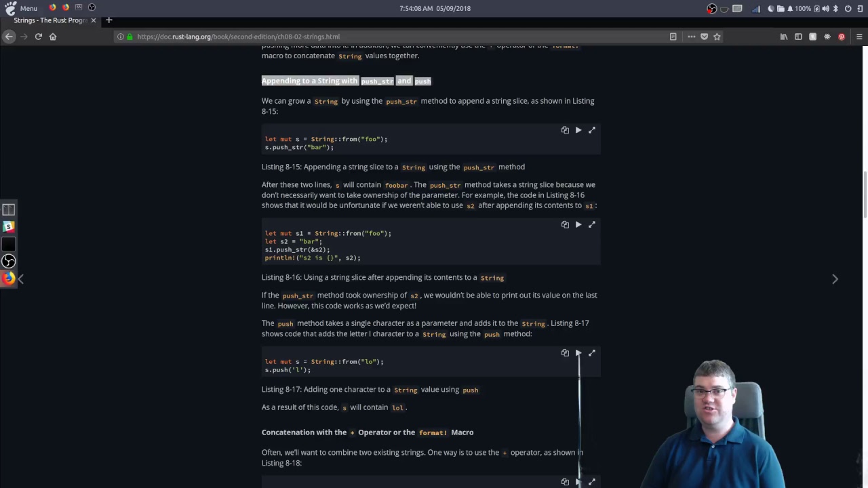Run the Listing 8-15 code example

[578, 130]
